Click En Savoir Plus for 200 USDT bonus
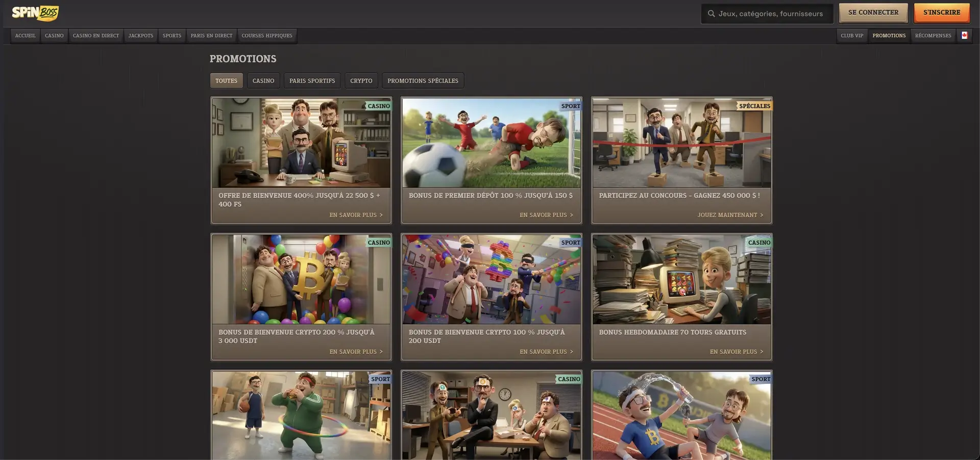Viewport: 980px width, 460px height. pyautogui.click(x=546, y=352)
